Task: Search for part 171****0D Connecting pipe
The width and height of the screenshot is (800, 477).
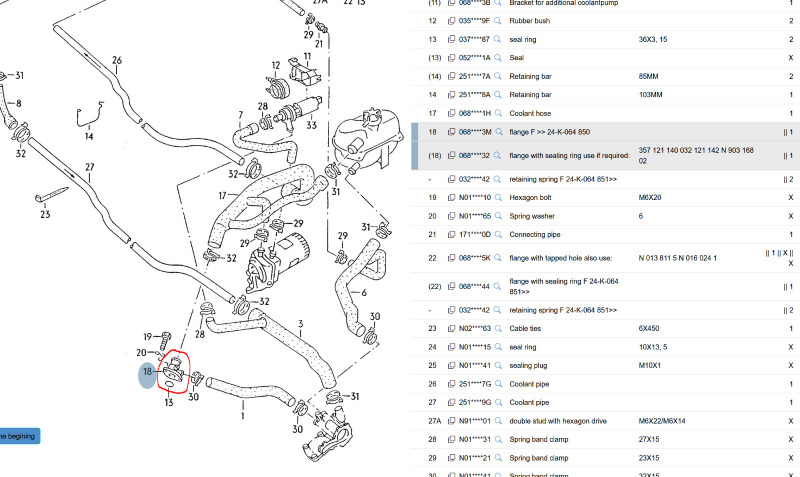Action: coord(497,235)
